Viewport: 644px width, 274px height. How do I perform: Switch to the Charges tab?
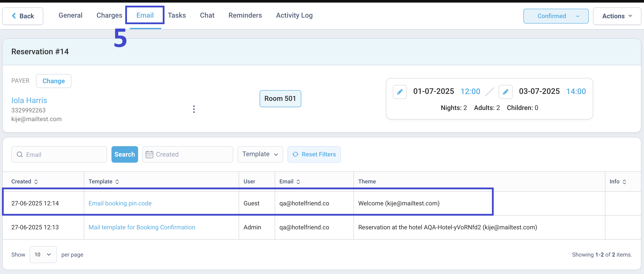click(109, 15)
